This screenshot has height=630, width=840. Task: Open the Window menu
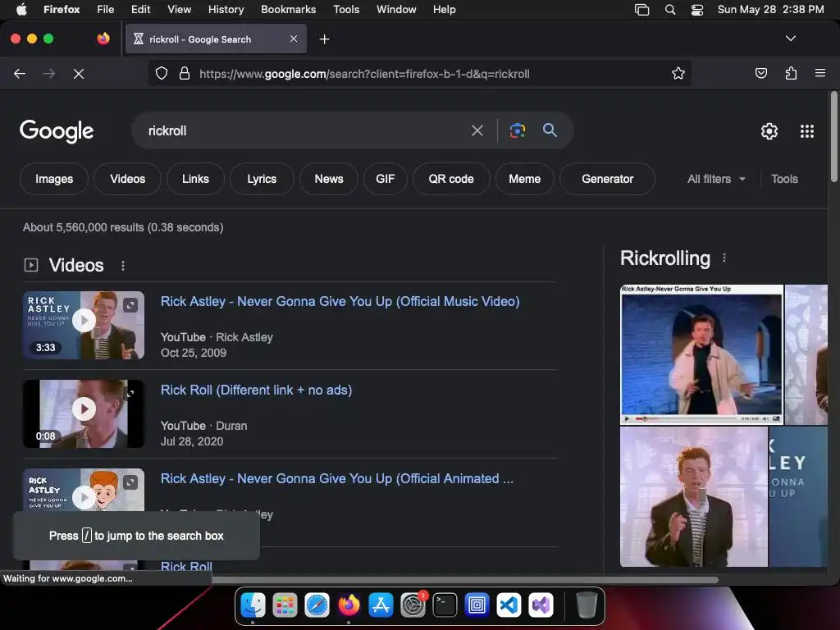(x=396, y=10)
